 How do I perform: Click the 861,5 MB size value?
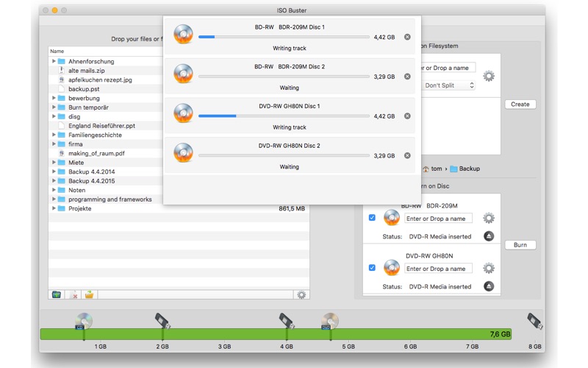tap(292, 208)
